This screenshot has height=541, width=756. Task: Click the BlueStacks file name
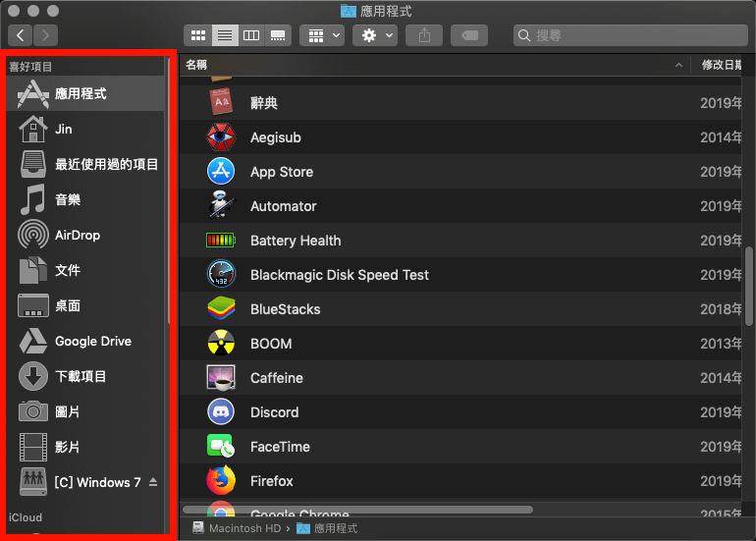[x=285, y=309]
